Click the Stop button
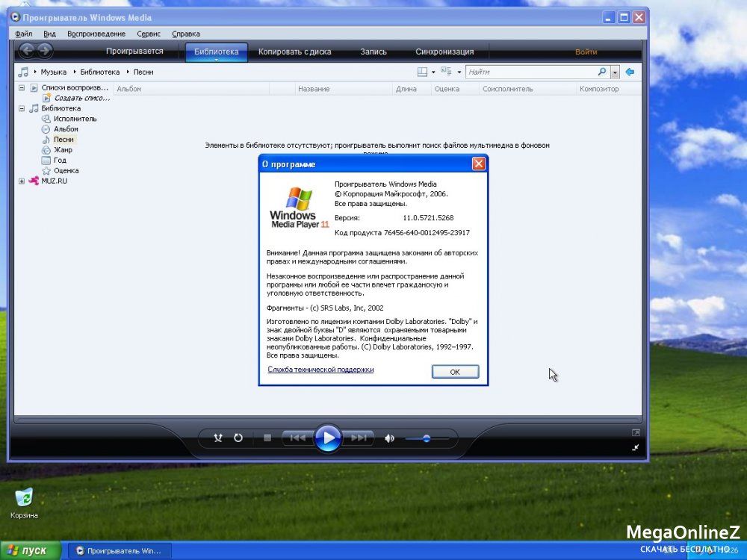747x560 pixels. (x=267, y=438)
